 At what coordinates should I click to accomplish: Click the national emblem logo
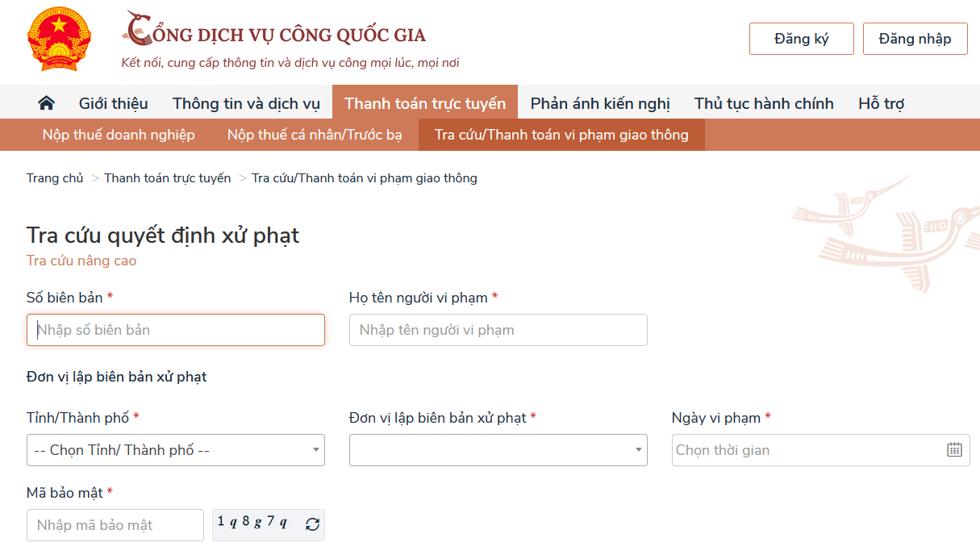pos(59,39)
